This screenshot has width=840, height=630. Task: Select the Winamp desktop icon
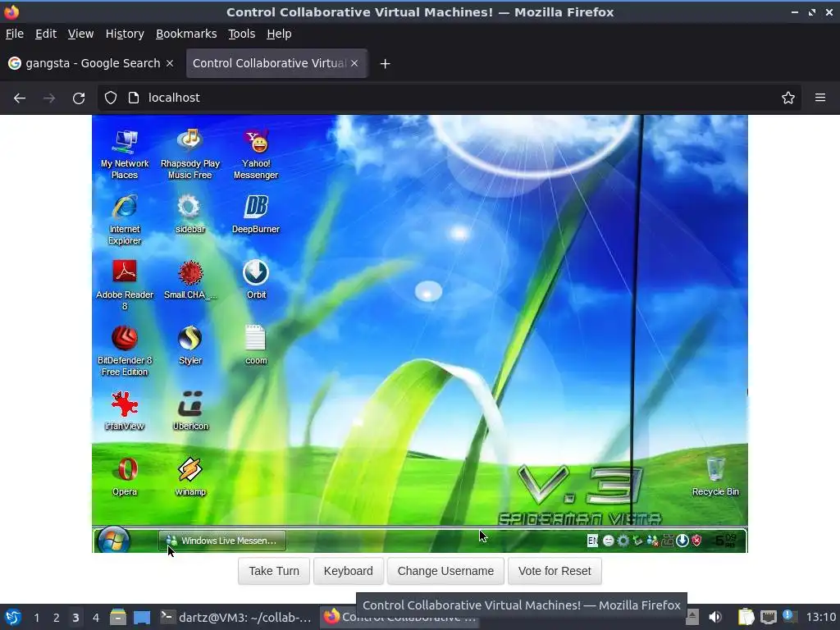190,477
